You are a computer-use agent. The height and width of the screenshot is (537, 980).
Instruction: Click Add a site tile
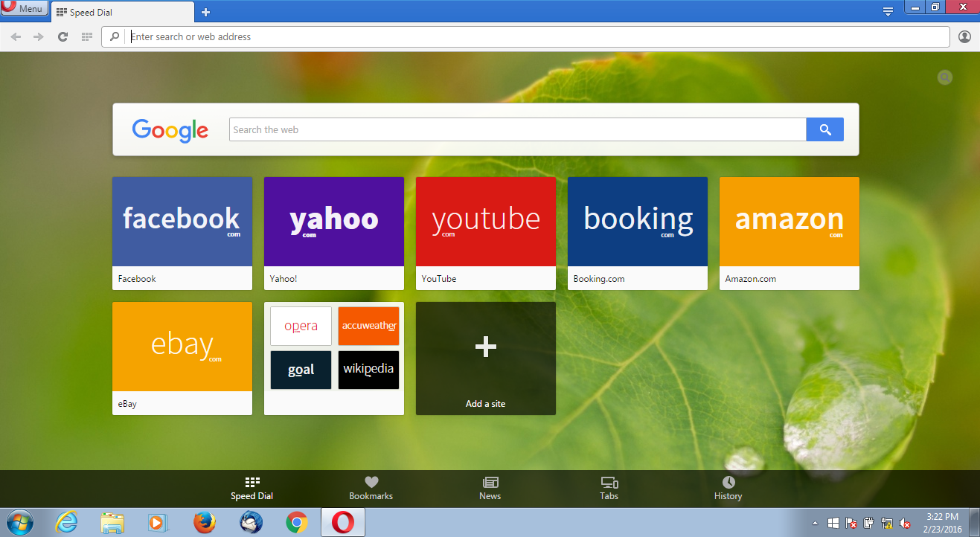click(486, 358)
